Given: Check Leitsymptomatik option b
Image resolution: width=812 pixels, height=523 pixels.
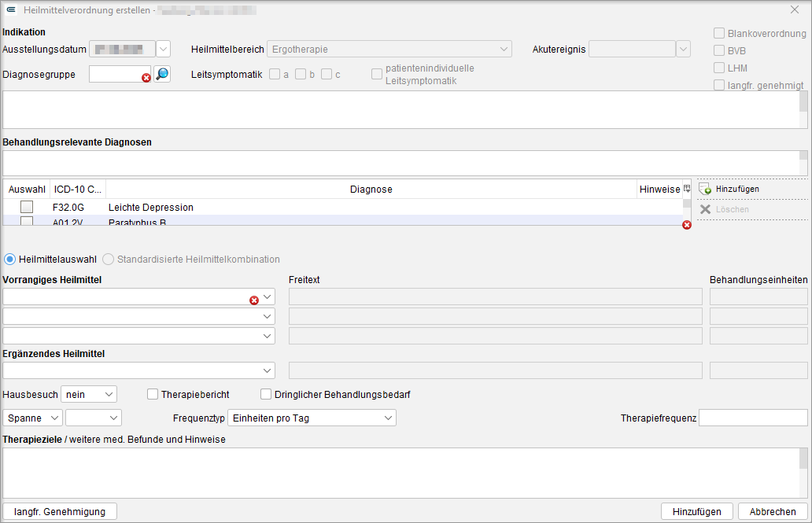Looking at the screenshot, I should pyautogui.click(x=301, y=74).
